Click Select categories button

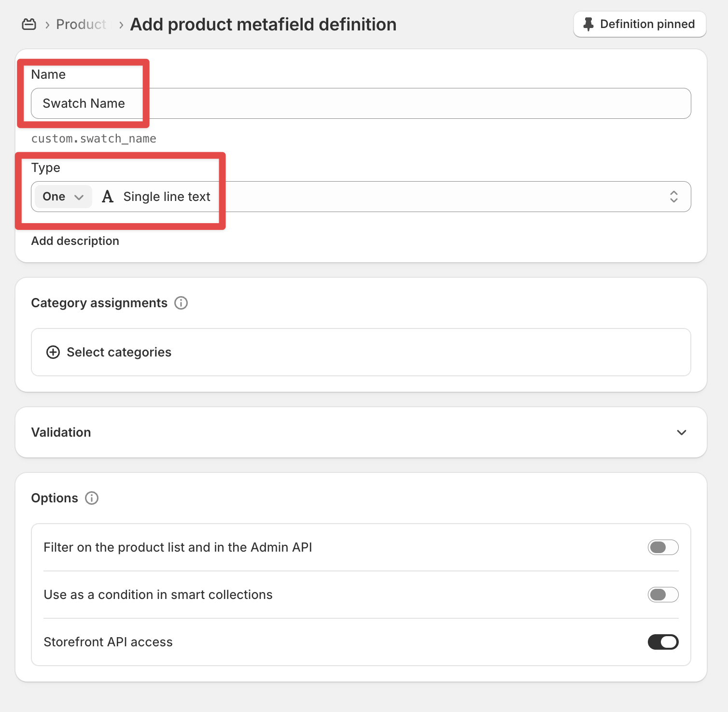(x=119, y=352)
